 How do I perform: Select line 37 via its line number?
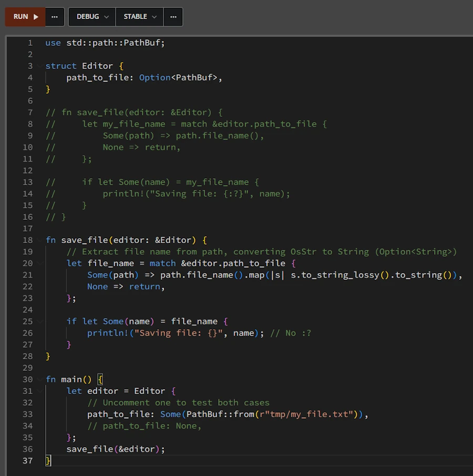click(27, 461)
